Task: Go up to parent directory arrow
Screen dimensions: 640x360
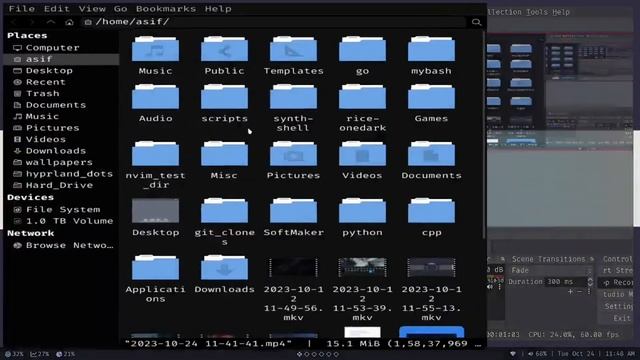Action: pos(51,22)
